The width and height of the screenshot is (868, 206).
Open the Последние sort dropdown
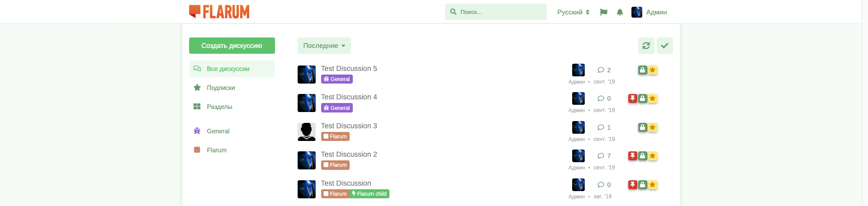coord(324,46)
